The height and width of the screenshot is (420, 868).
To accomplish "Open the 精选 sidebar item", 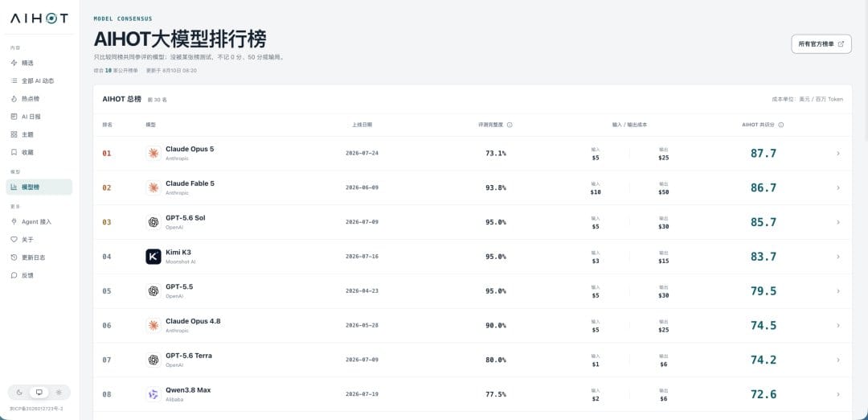I will 39,64.
